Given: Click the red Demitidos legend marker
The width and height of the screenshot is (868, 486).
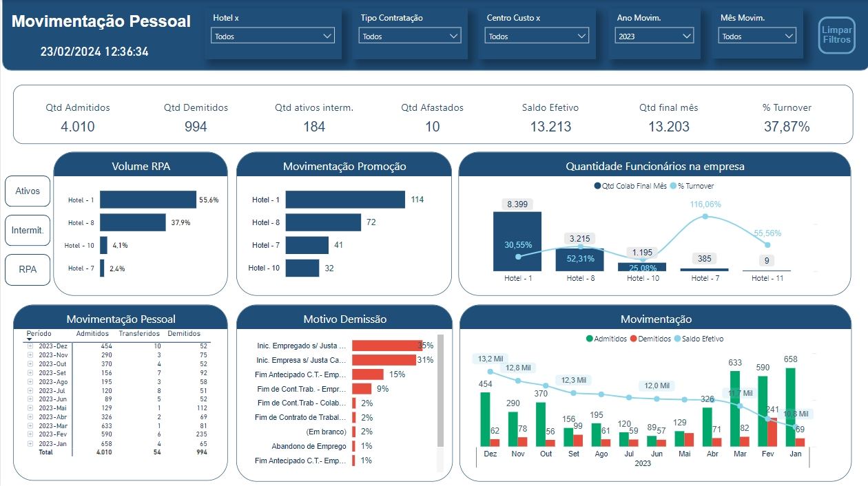Looking at the screenshot, I should (633, 339).
